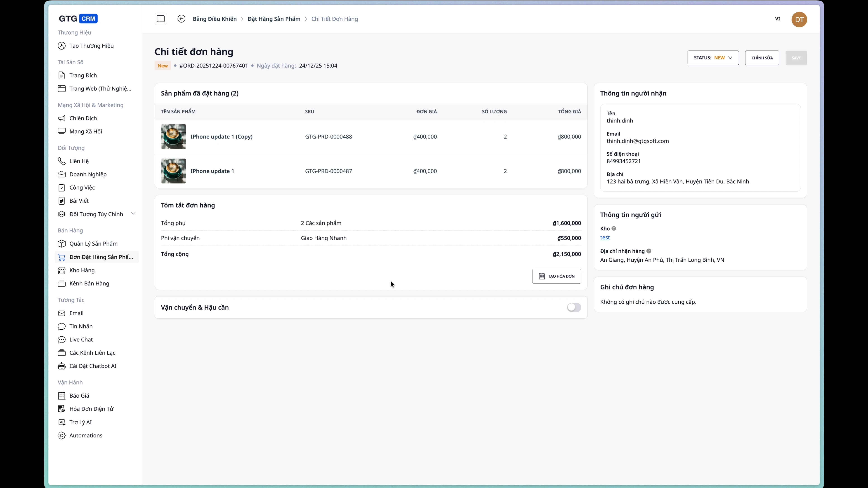Switch language via VI selector
The image size is (868, 488).
click(777, 19)
